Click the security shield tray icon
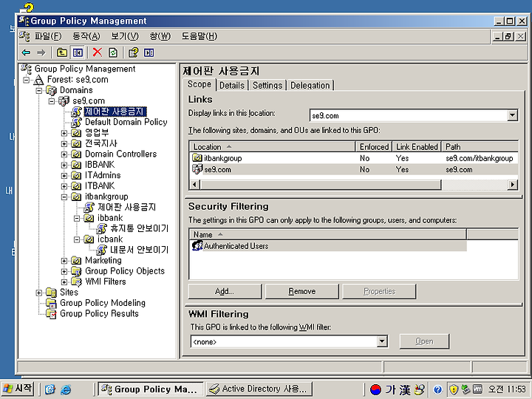532x399 pixels. [454, 389]
